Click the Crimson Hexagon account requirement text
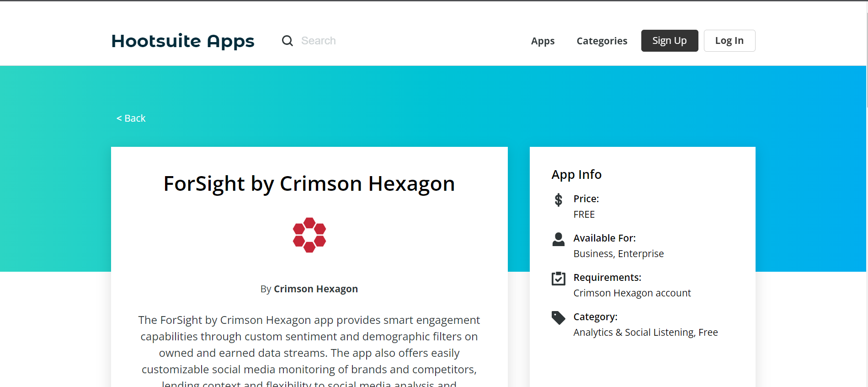Viewport: 868px width, 387px height. [632, 293]
